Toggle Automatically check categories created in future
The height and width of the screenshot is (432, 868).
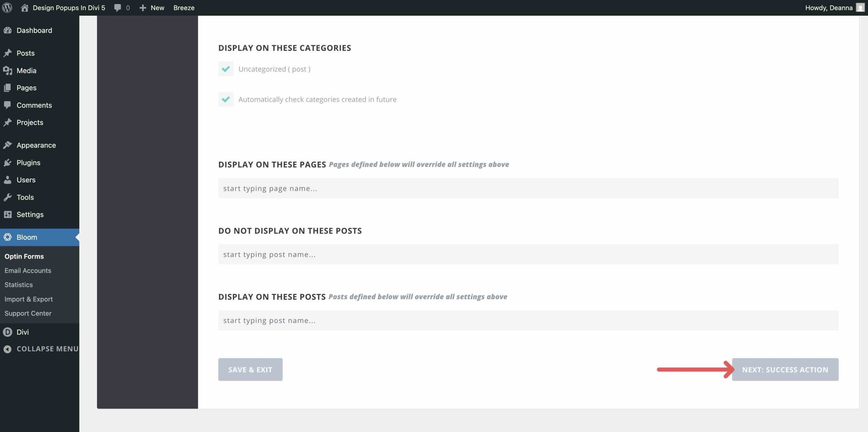click(x=226, y=99)
